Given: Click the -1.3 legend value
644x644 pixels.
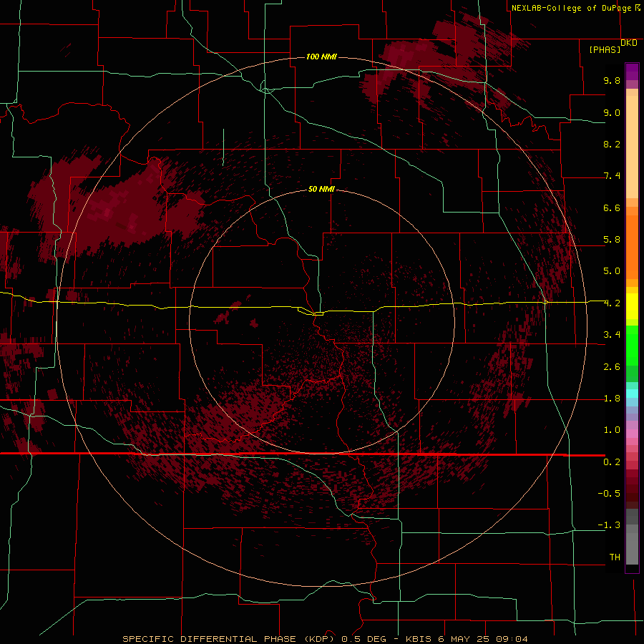Looking at the screenshot, I should [609, 526].
